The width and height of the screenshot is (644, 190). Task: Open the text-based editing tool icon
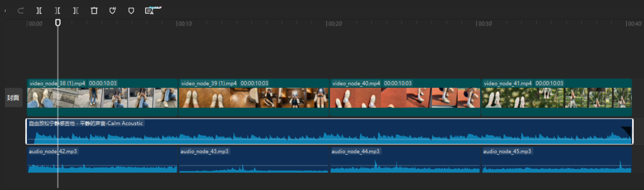pos(150,11)
